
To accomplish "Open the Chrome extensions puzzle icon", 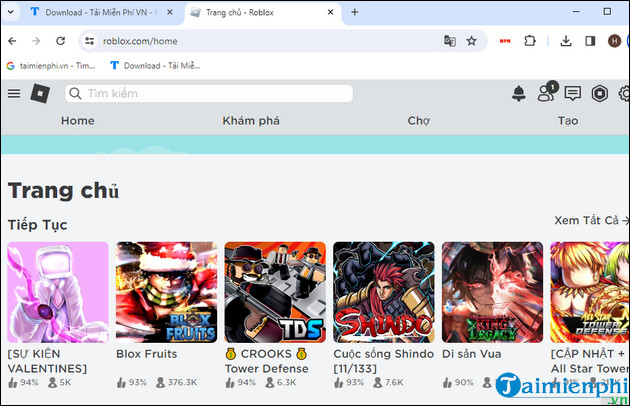I will click(530, 41).
